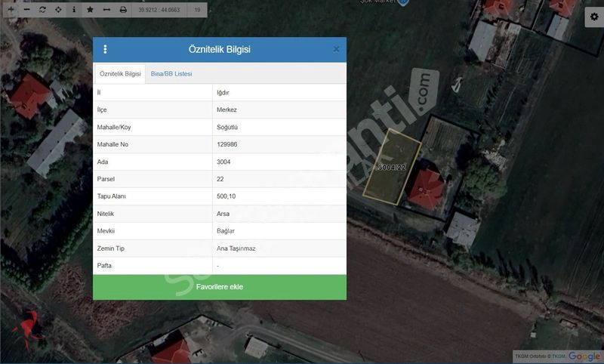Click the Favorilere ekle button
Image resolution: width=604 pixels, height=364 pixels.
coord(220,287)
